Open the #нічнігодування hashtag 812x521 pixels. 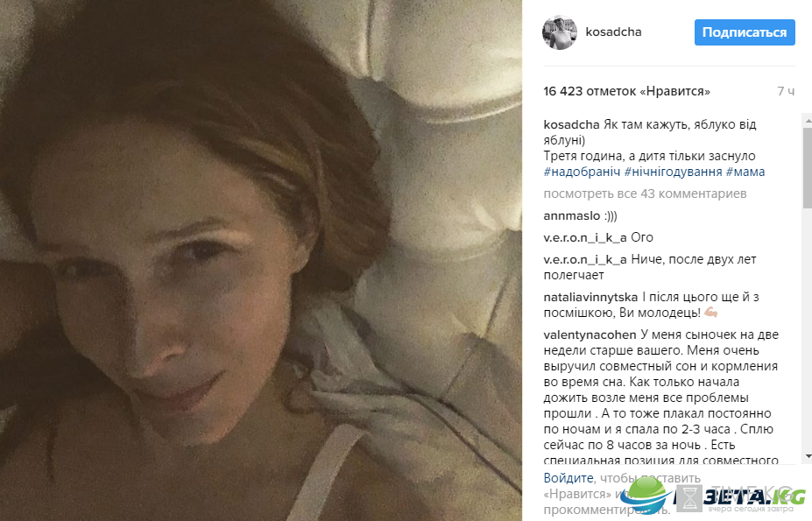click(x=673, y=172)
